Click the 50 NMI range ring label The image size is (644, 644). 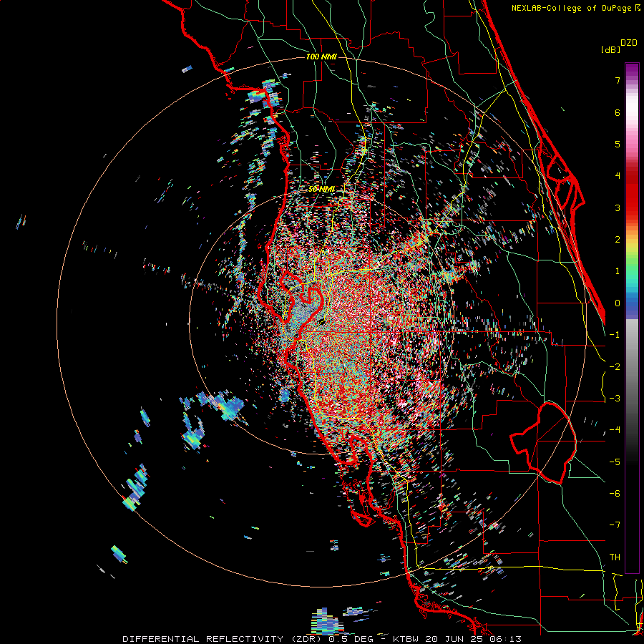pos(321,190)
